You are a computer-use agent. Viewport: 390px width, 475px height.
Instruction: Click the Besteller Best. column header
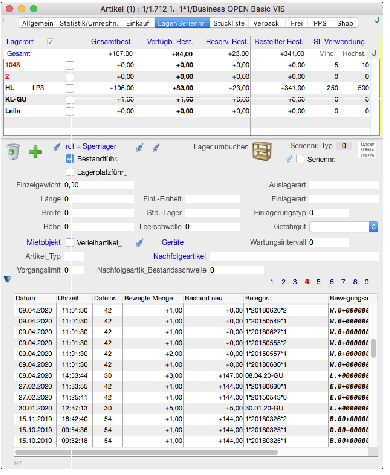tap(278, 42)
